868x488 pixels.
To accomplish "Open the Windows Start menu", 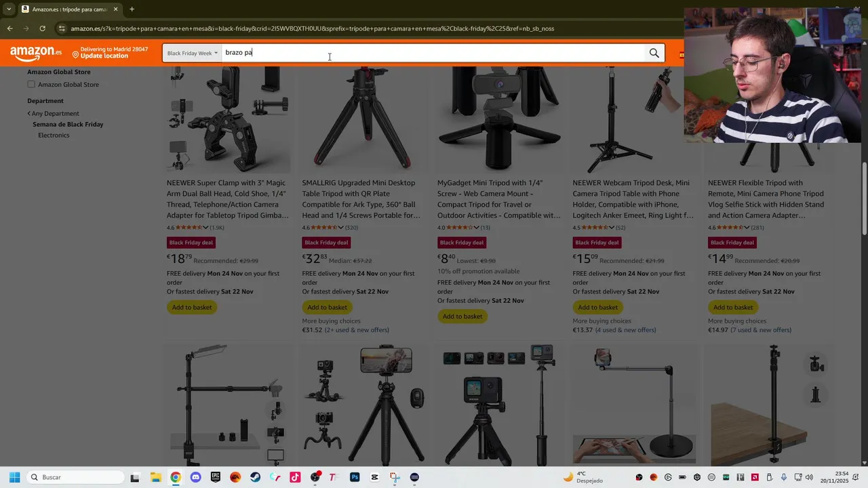I will (x=14, y=477).
